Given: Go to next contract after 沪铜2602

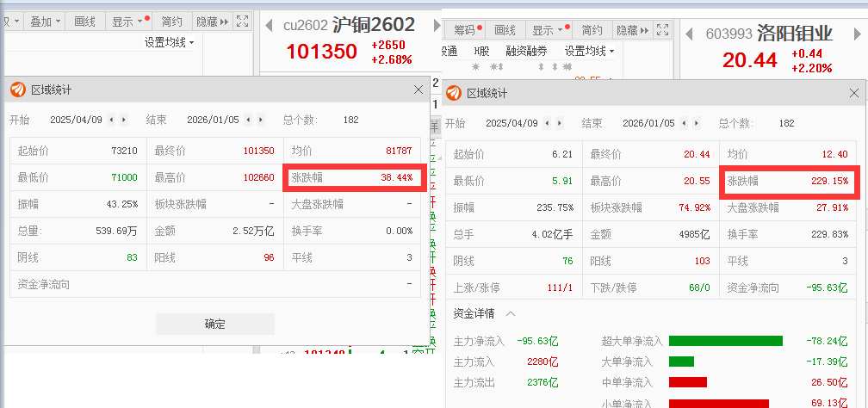Looking at the screenshot, I should pos(437,26).
